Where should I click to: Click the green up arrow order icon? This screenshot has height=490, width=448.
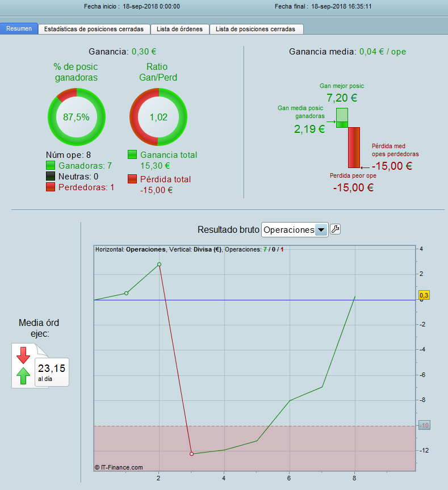[x=23, y=376]
